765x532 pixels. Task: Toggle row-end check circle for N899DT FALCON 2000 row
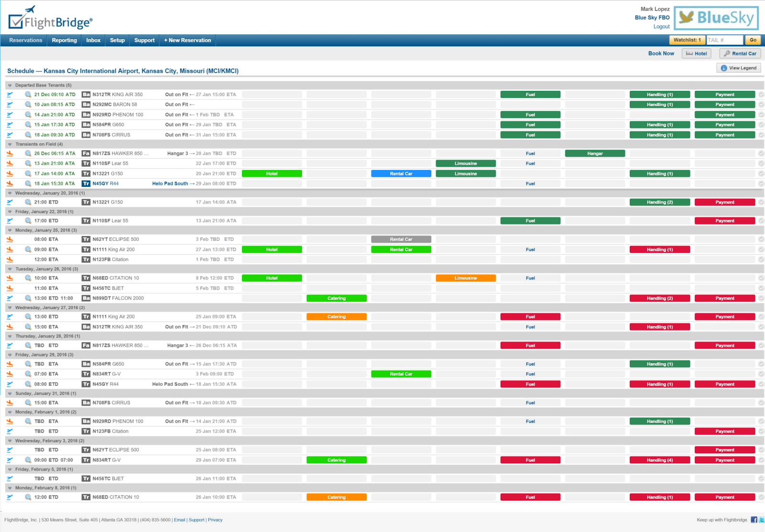tap(761, 298)
